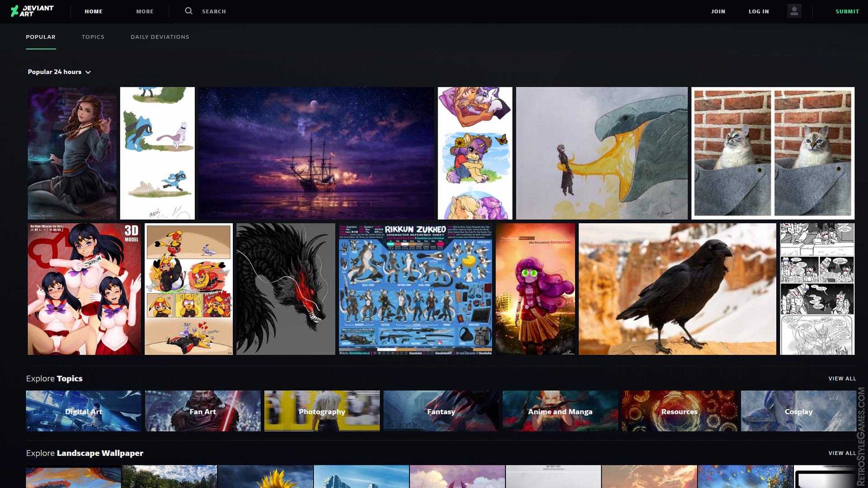Open the Fantasy topic card
The height and width of the screenshot is (488, 868).
click(441, 411)
